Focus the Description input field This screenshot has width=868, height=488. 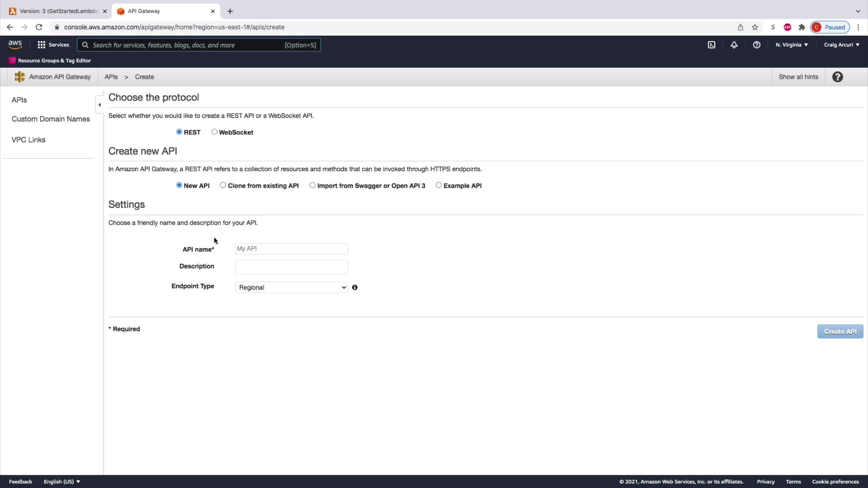coord(291,267)
